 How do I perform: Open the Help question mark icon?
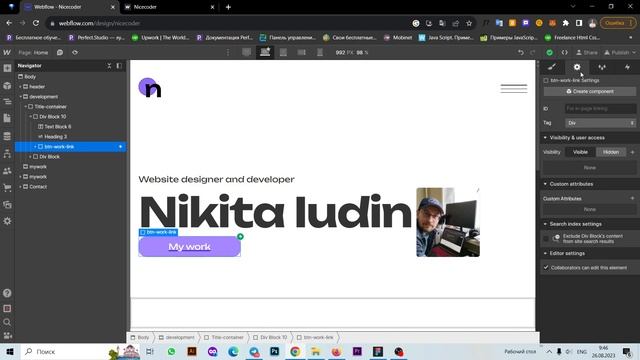(7, 293)
